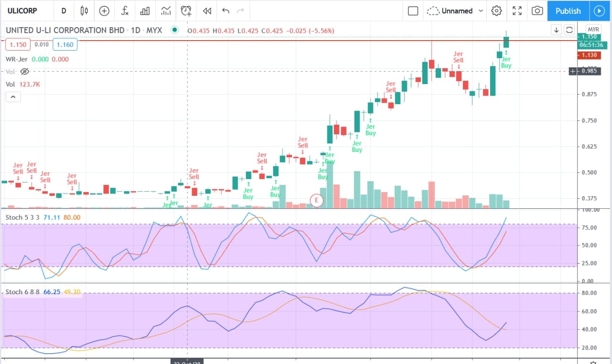
Task: Open the financials bar chart icon
Action: tap(145, 11)
